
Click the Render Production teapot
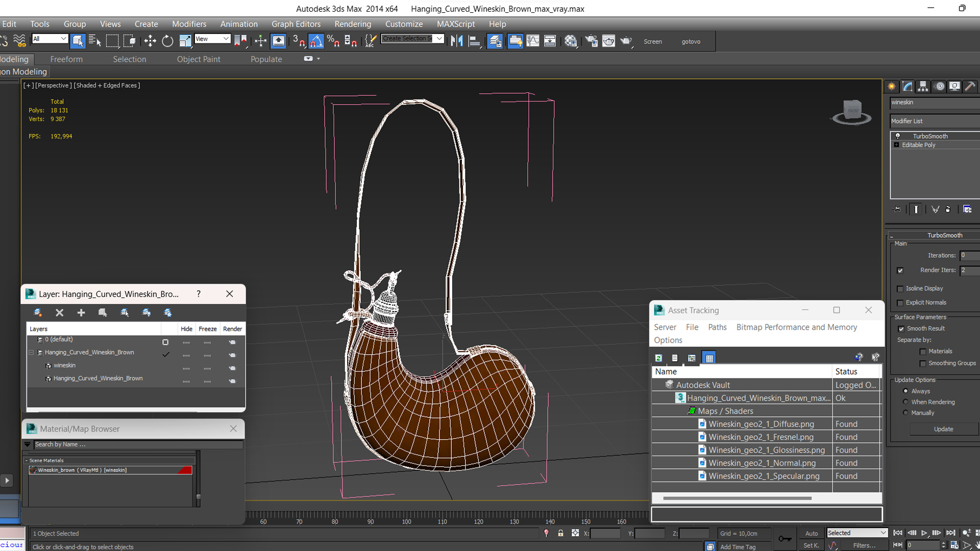[626, 41]
